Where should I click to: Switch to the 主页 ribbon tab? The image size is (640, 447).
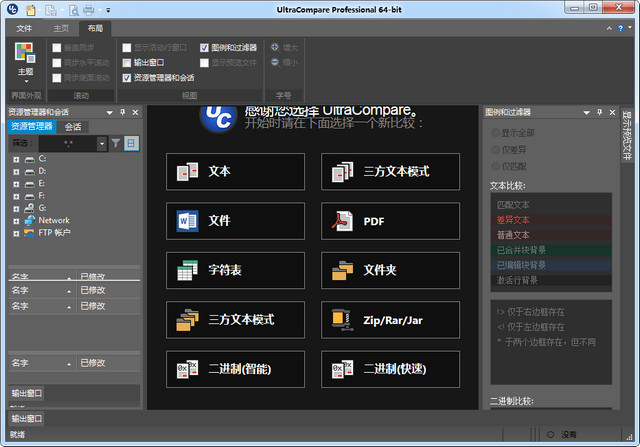(61, 28)
